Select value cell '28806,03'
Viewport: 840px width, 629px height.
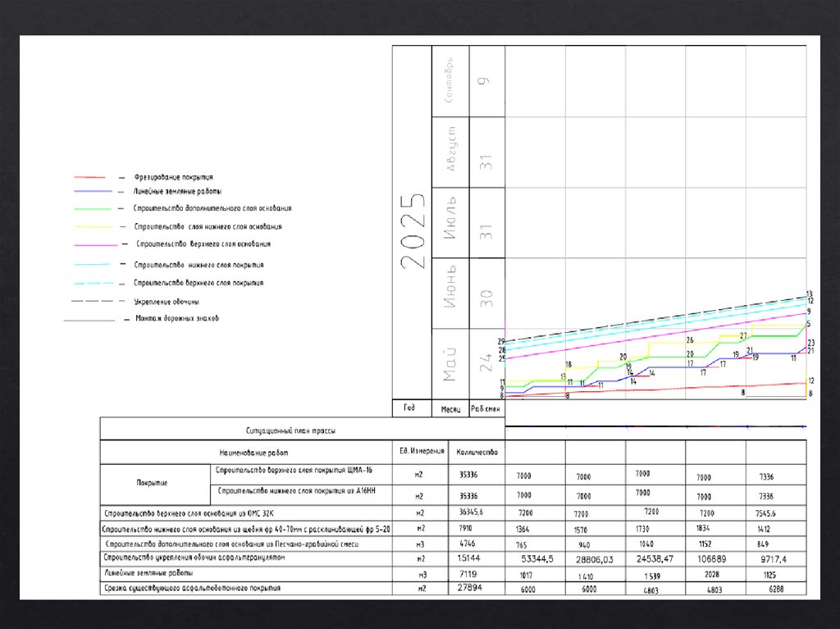tap(595, 560)
